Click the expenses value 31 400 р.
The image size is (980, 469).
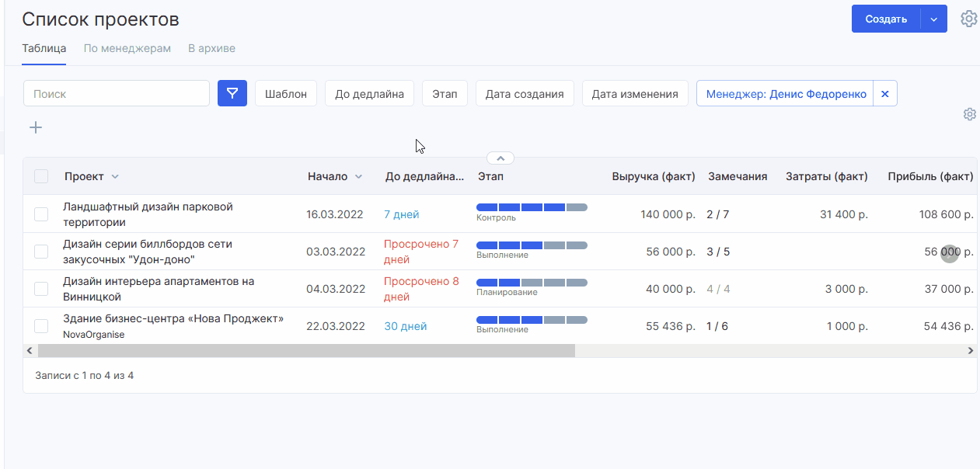pos(844,214)
